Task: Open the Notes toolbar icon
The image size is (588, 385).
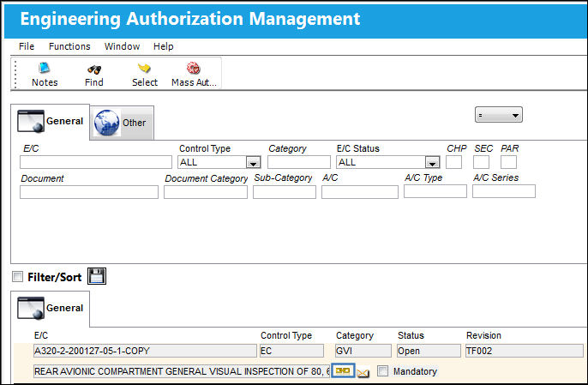Action: 45,69
